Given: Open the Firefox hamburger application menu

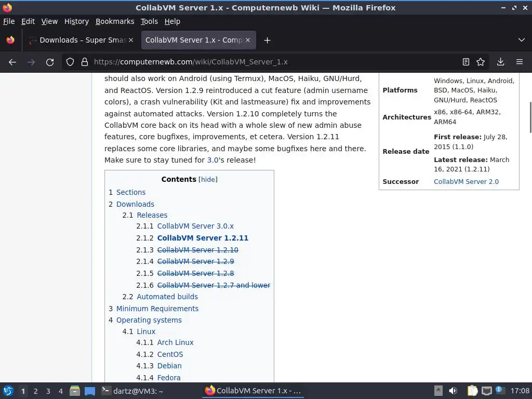Looking at the screenshot, I should click(520, 62).
